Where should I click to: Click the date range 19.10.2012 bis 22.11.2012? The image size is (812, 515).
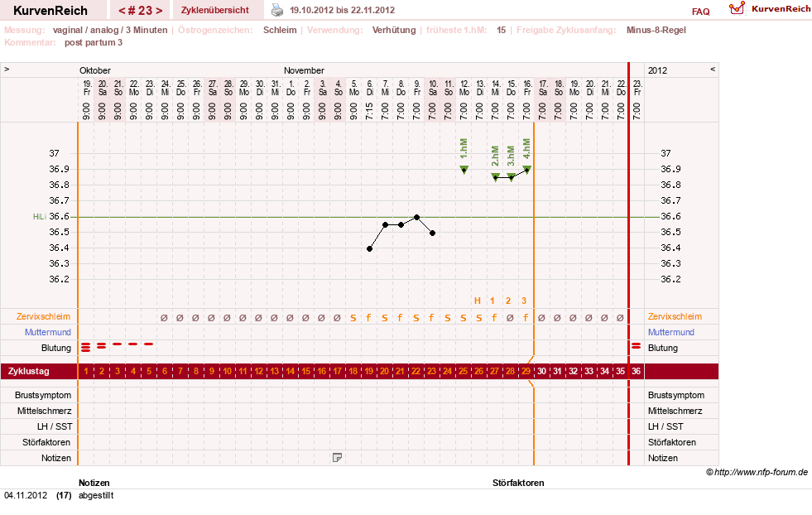(x=342, y=10)
